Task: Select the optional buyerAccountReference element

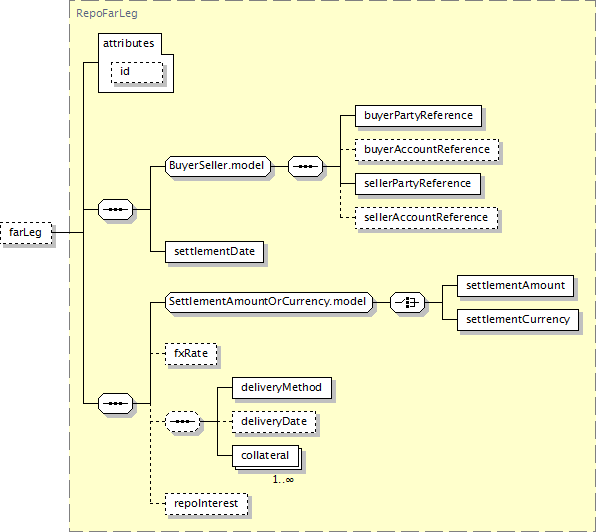Action: pos(427,150)
